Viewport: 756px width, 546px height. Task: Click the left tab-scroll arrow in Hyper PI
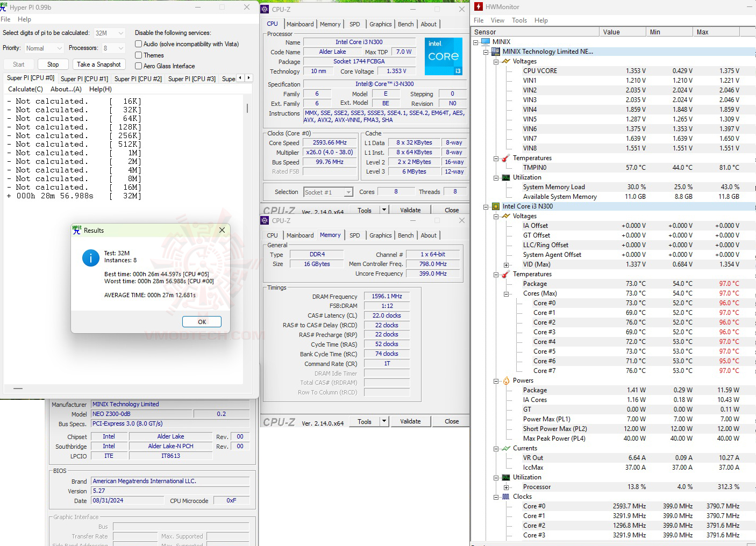coord(240,78)
